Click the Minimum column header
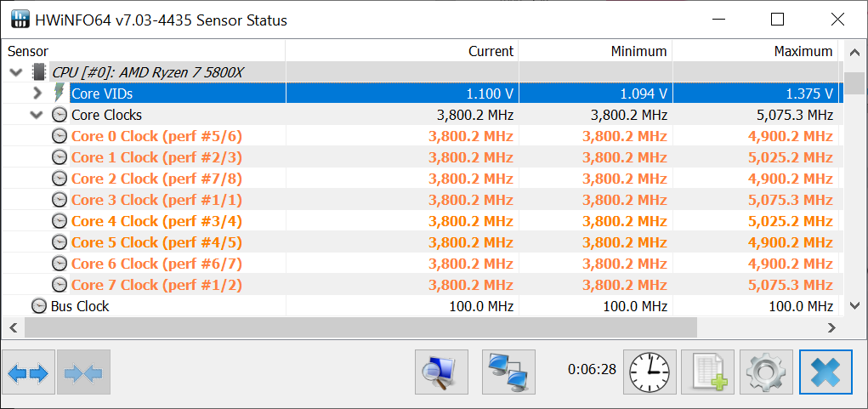This screenshot has height=409, width=868. click(595, 52)
